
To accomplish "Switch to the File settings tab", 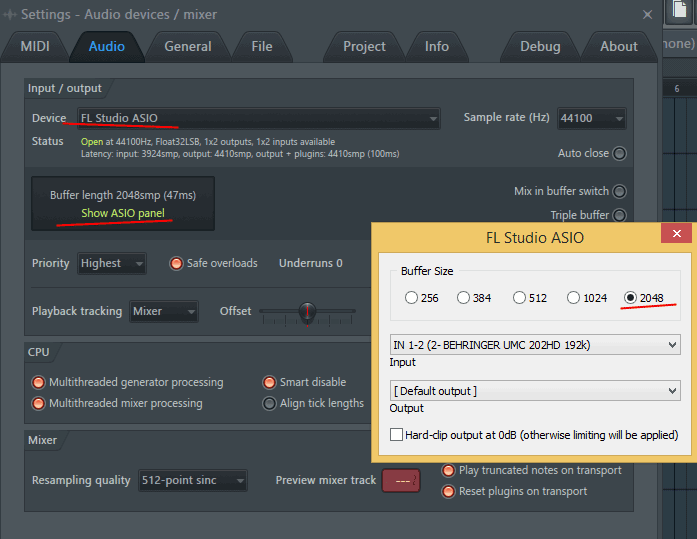I will 262,47.
